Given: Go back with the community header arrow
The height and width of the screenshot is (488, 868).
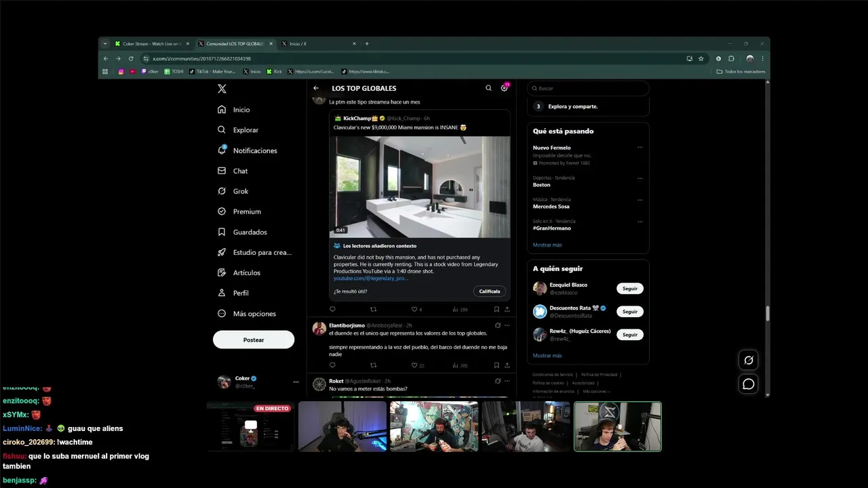Looking at the screenshot, I should tap(316, 88).
